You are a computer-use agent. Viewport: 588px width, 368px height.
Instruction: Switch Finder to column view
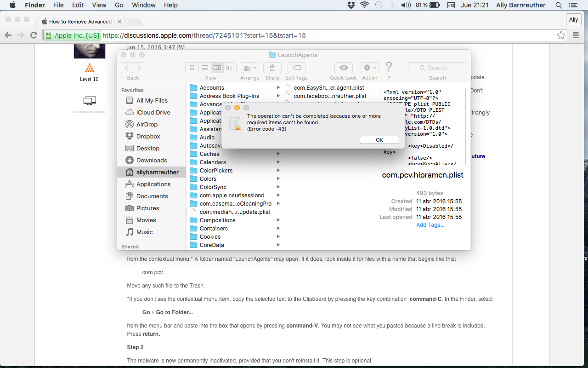[x=217, y=68]
